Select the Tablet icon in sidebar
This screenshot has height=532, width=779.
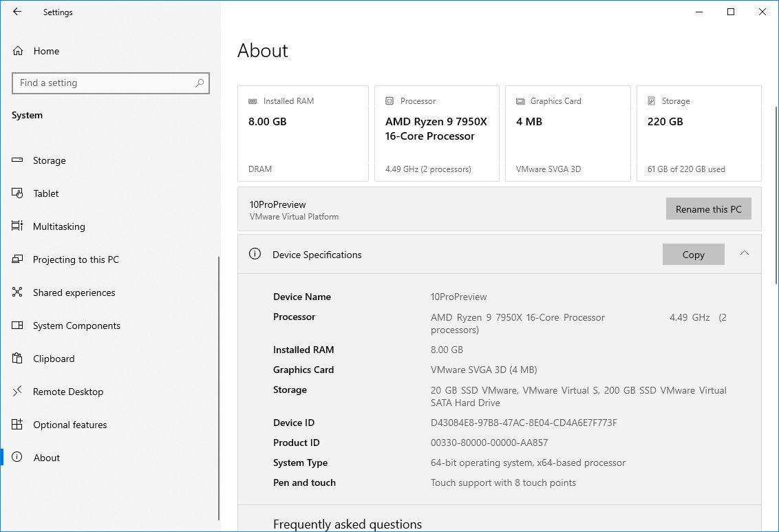[17, 193]
